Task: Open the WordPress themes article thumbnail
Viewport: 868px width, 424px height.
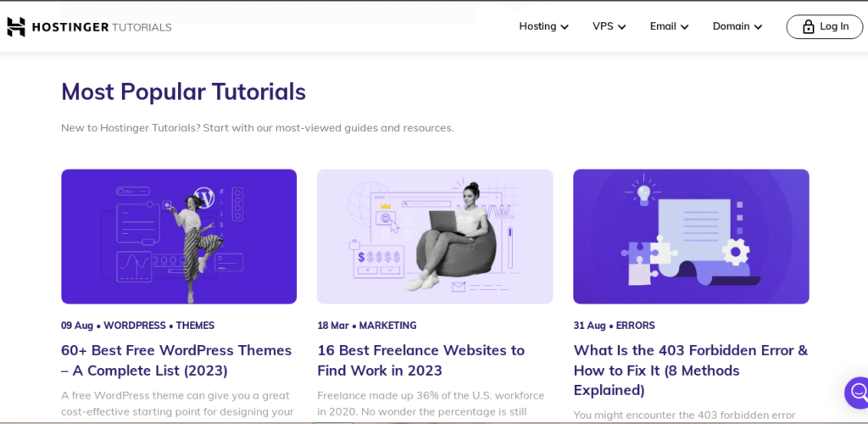Action: tap(179, 236)
